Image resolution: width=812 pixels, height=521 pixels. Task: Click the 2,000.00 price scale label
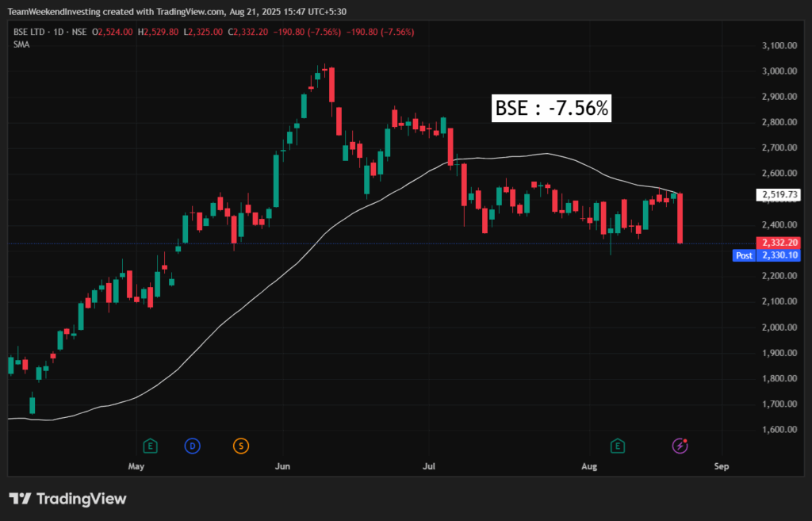[x=779, y=328]
